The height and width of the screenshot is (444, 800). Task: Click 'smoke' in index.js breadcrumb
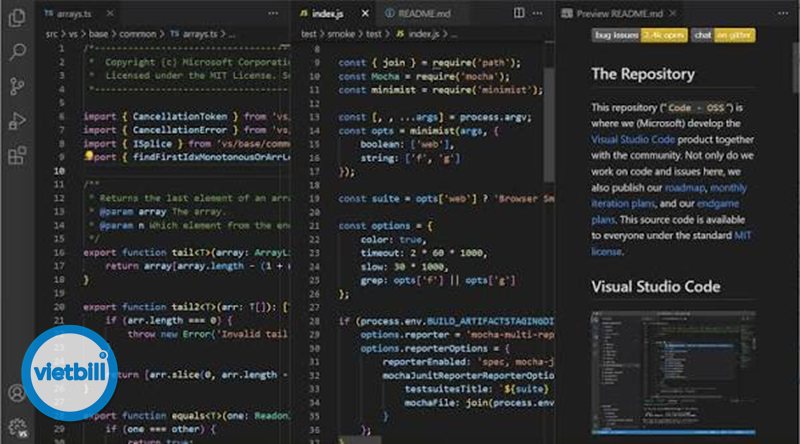(341, 34)
